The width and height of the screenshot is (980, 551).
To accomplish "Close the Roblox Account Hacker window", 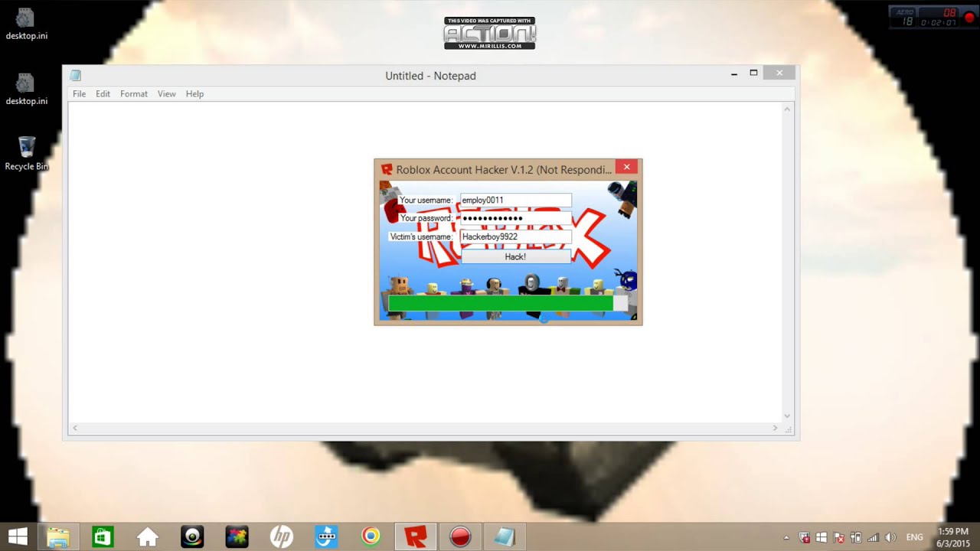I will point(626,167).
